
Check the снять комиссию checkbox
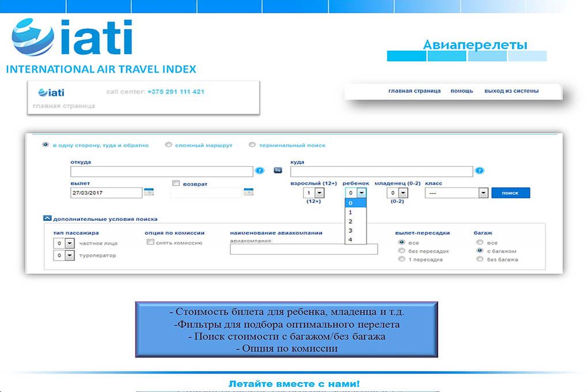(x=150, y=242)
